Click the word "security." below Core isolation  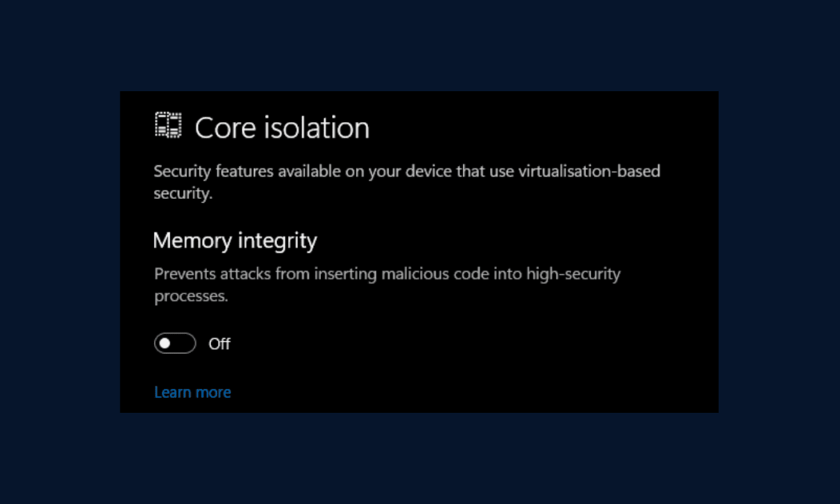[183, 194]
